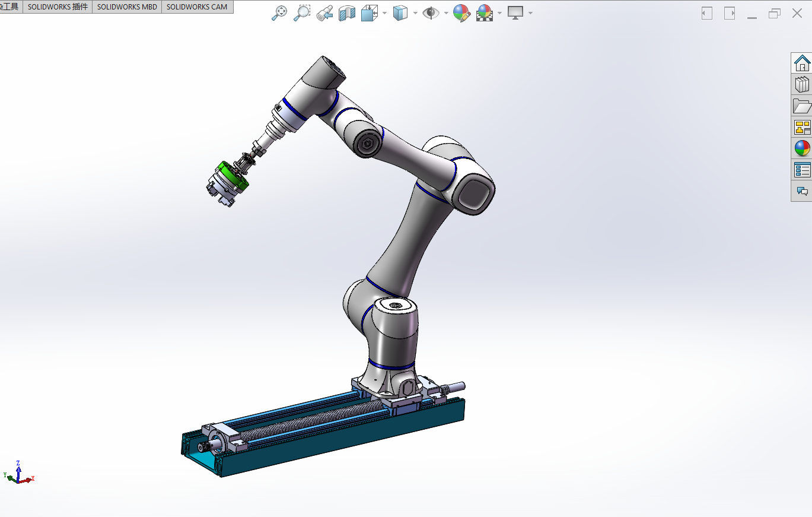This screenshot has height=517, width=812.
Task: Switch to the SOLIDWORKS CAM tab
Action: (197, 7)
